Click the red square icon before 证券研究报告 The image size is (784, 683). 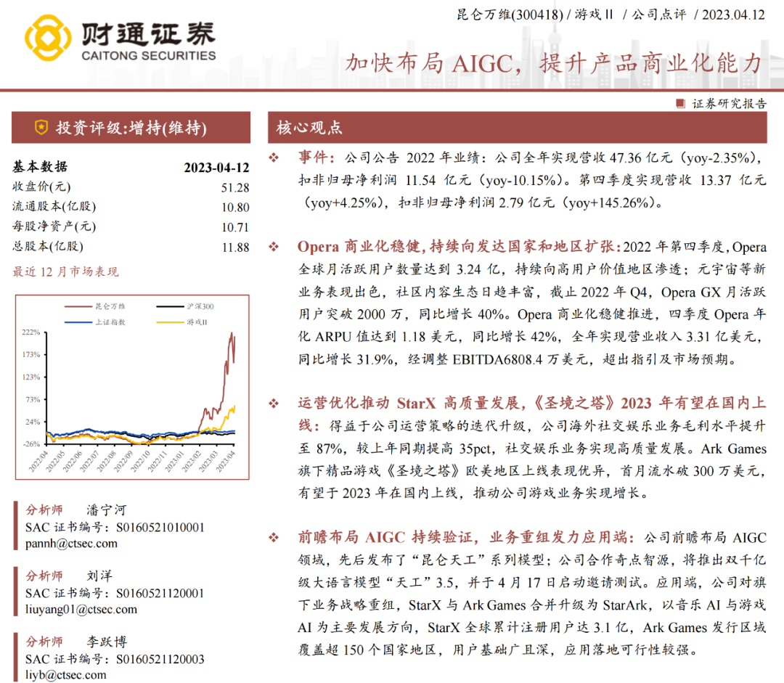pos(680,104)
